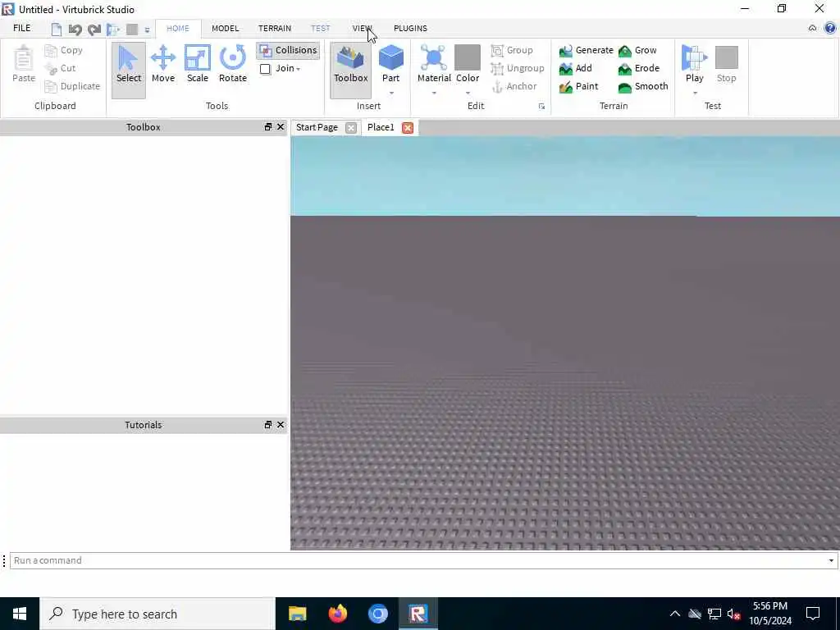Expand the Play dropdown arrow

tap(695, 94)
